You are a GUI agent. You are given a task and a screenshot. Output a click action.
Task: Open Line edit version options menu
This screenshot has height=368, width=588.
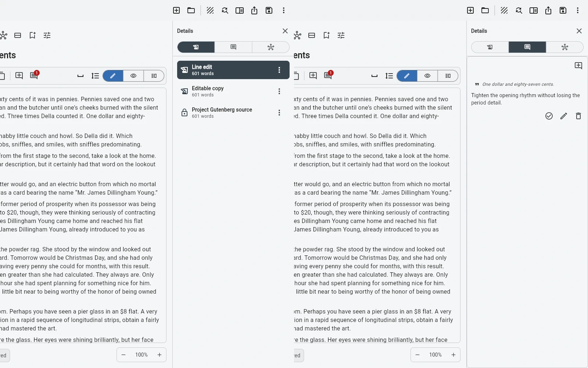click(x=279, y=70)
